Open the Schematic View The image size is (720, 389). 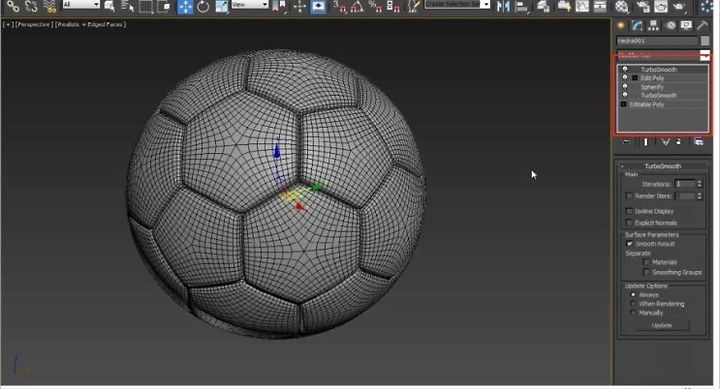tap(600, 6)
